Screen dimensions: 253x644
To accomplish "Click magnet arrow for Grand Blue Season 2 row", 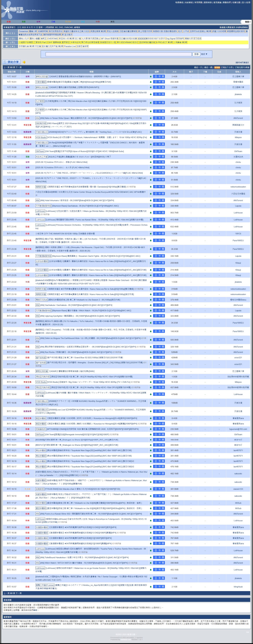I will [x=150, y=358].
